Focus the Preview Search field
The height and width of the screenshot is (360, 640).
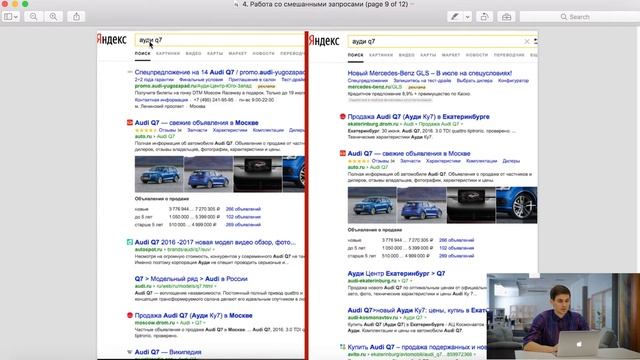pos(580,17)
